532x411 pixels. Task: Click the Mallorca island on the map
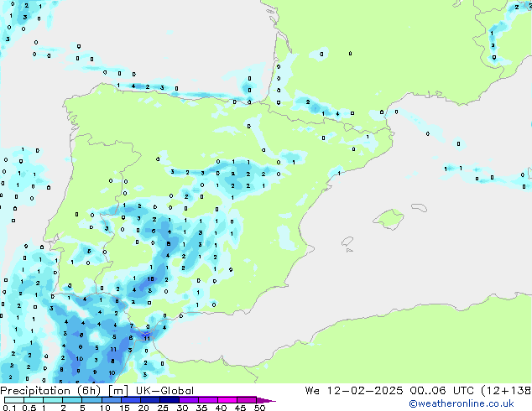[389, 219]
